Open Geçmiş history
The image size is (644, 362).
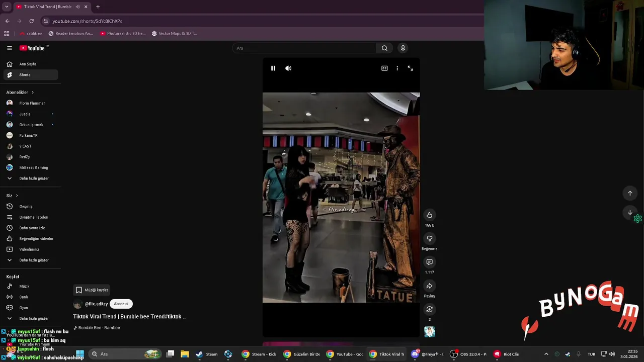point(30,207)
